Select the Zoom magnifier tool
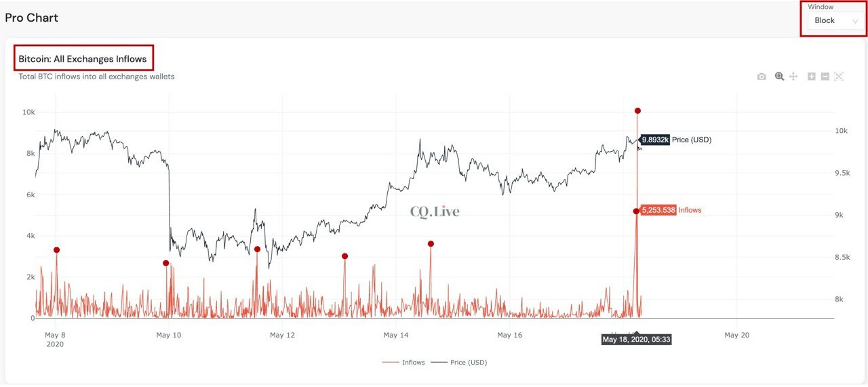The image size is (868, 387). click(779, 77)
